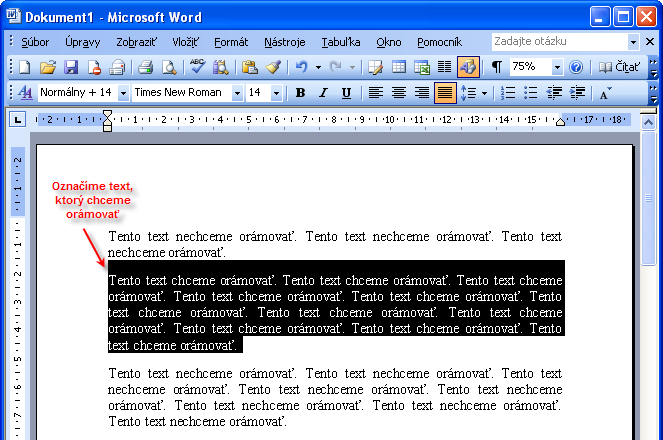
Task: Click the Format Painter brush icon
Action: pos(274,67)
